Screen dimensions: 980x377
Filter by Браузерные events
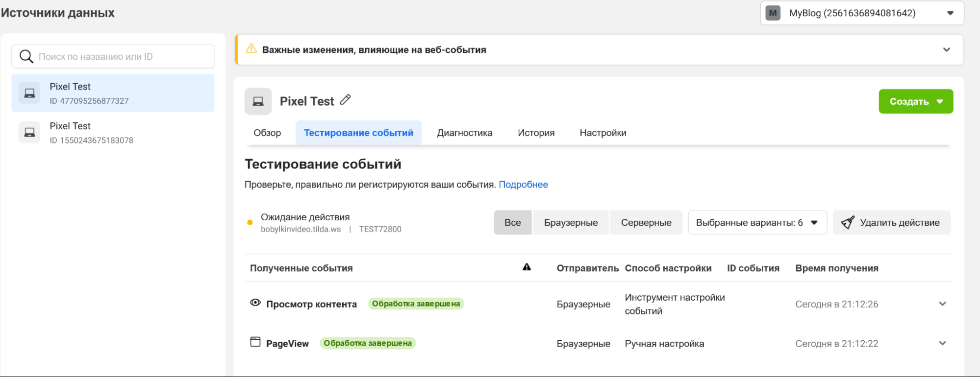[x=571, y=223]
